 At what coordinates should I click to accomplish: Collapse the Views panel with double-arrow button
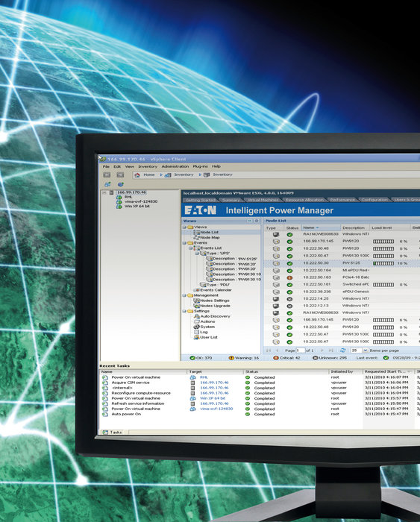249,221
